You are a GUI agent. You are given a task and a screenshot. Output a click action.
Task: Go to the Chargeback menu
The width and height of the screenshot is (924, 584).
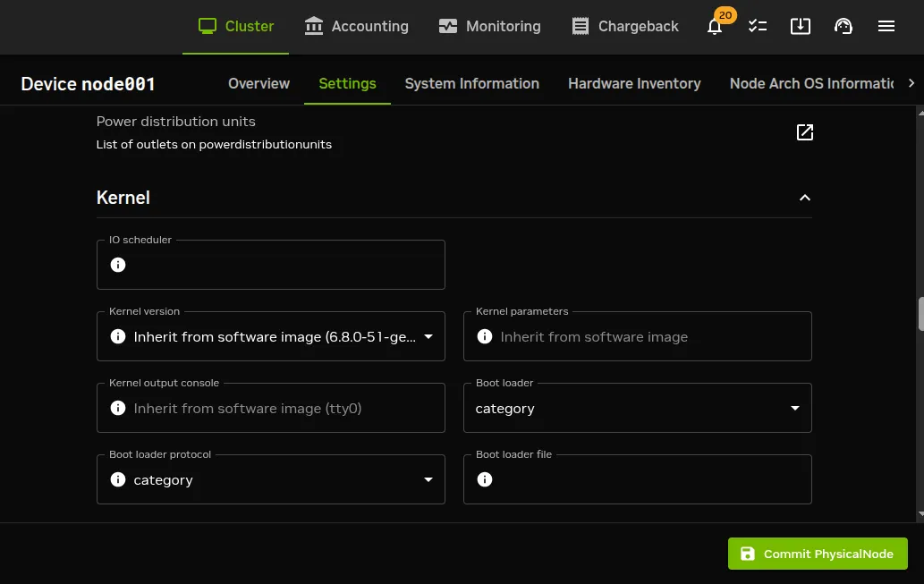[x=625, y=27]
